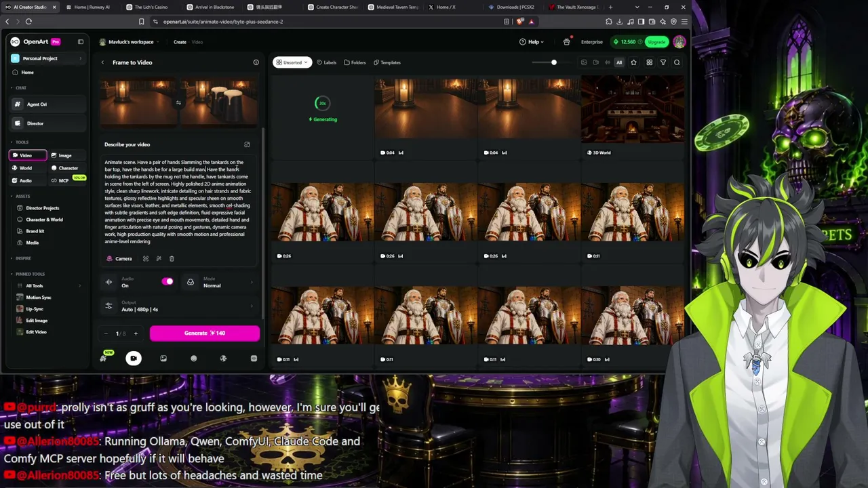Click the scan icon next to Camera
The height and width of the screenshot is (488, 868).
[x=146, y=258]
